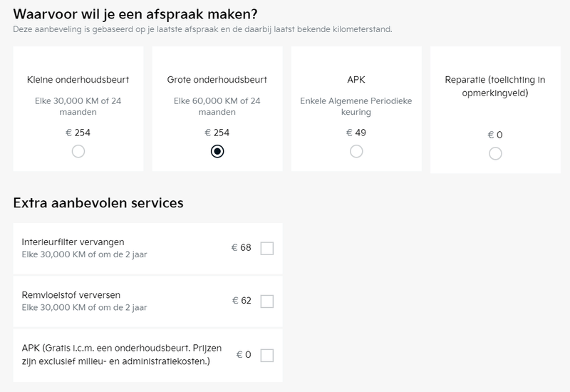Image resolution: width=570 pixels, height=392 pixels.
Task: Check the Interieurfilter vervangen checkbox
Action: point(267,248)
